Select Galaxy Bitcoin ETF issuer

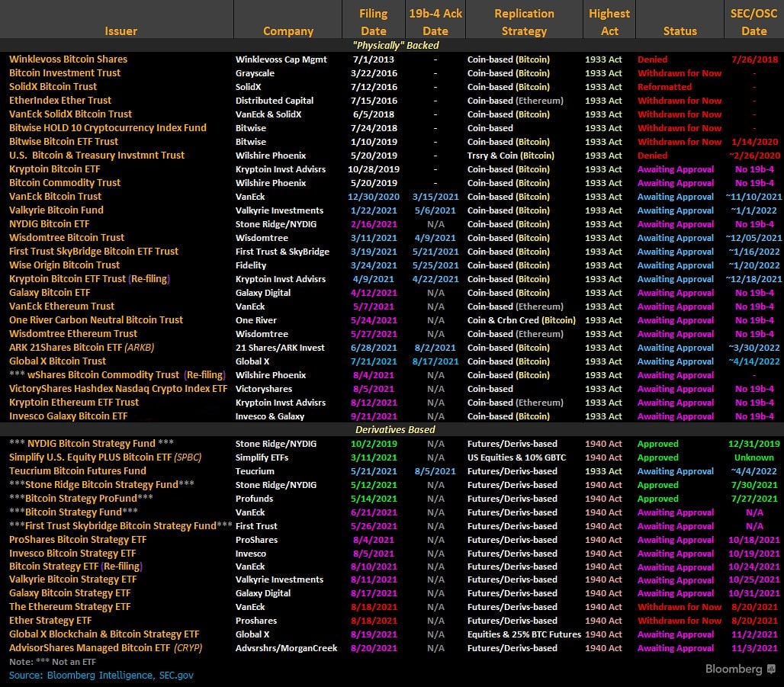pyautogui.click(x=50, y=293)
